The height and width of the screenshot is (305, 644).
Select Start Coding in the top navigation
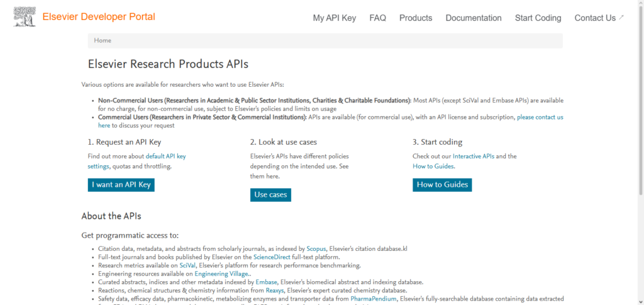[x=538, y=18]
